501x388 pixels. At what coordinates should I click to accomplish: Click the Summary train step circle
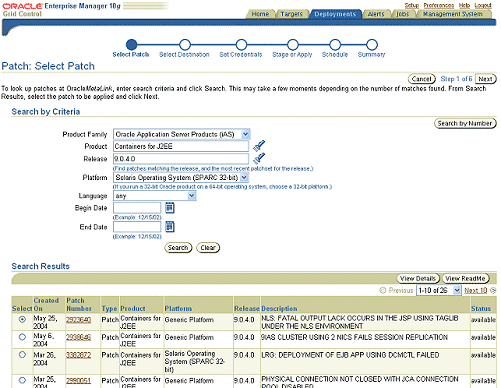tap(372, 45)
